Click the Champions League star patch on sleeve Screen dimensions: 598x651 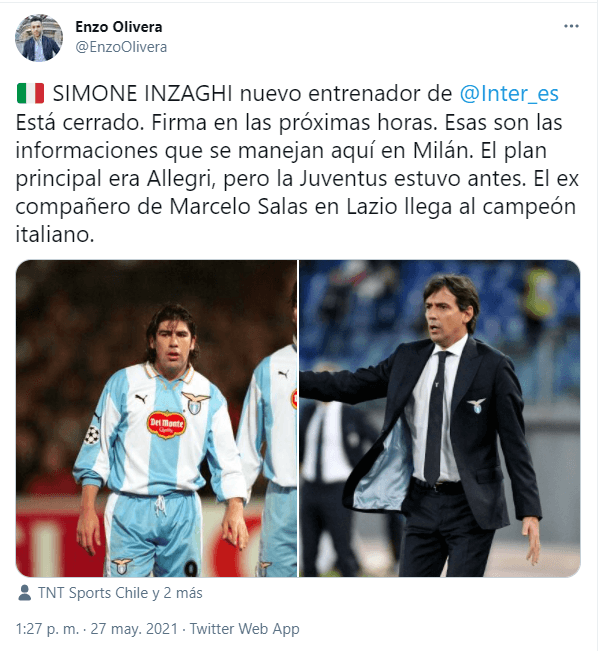point(92,435)
